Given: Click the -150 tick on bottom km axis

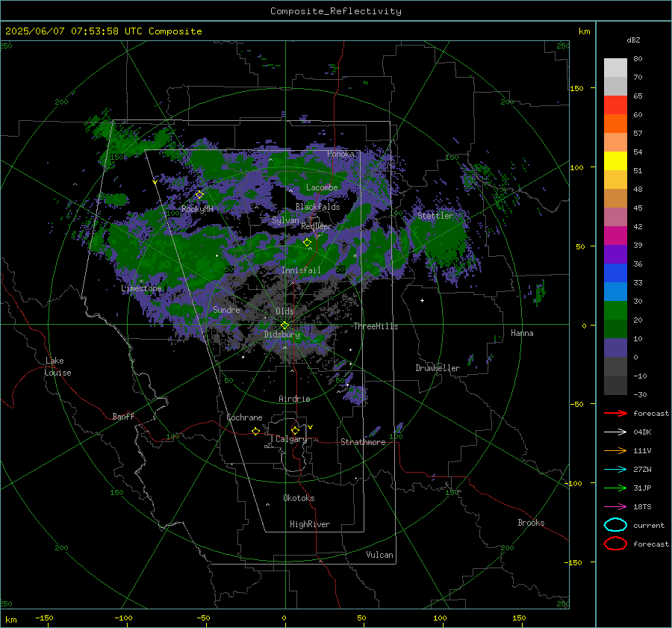Looking at the screenshot, I should coord(44,618).
